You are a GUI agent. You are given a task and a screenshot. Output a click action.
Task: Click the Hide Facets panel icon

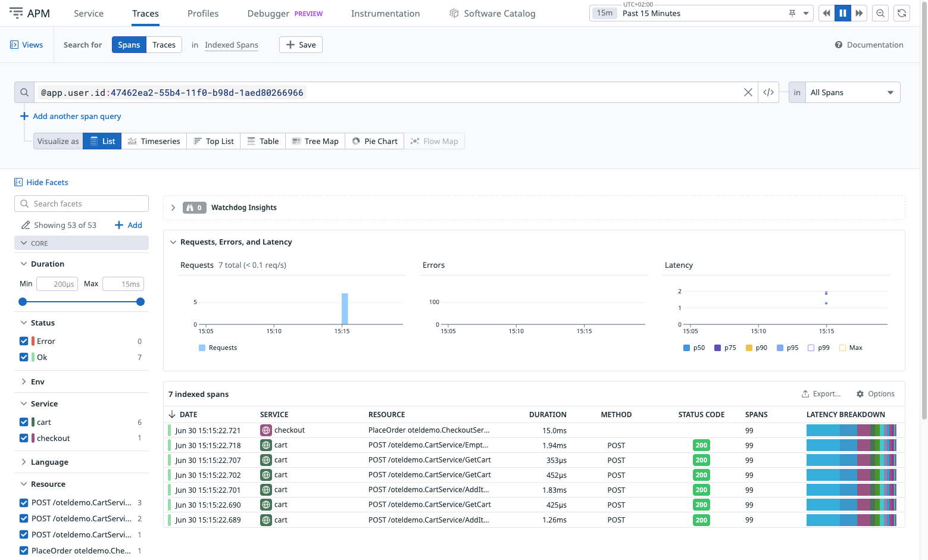tap(18, 182)
